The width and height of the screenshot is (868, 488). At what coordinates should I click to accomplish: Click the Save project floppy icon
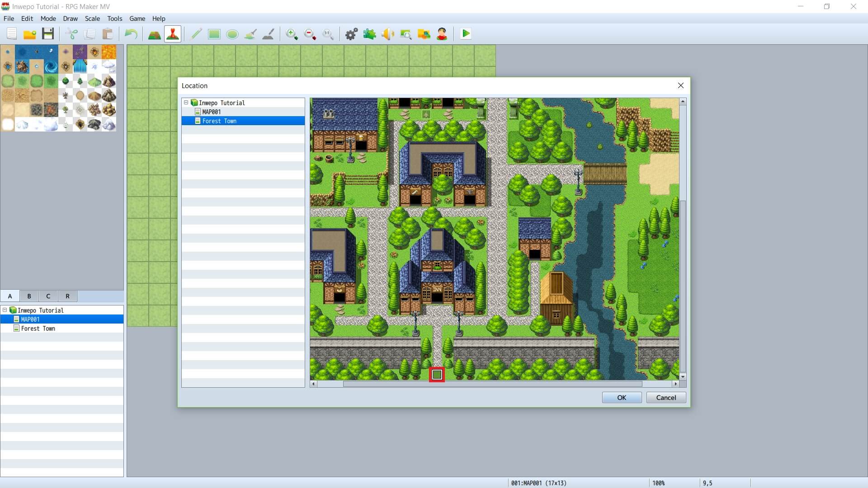pyautogui.click(x=48, y=34)
